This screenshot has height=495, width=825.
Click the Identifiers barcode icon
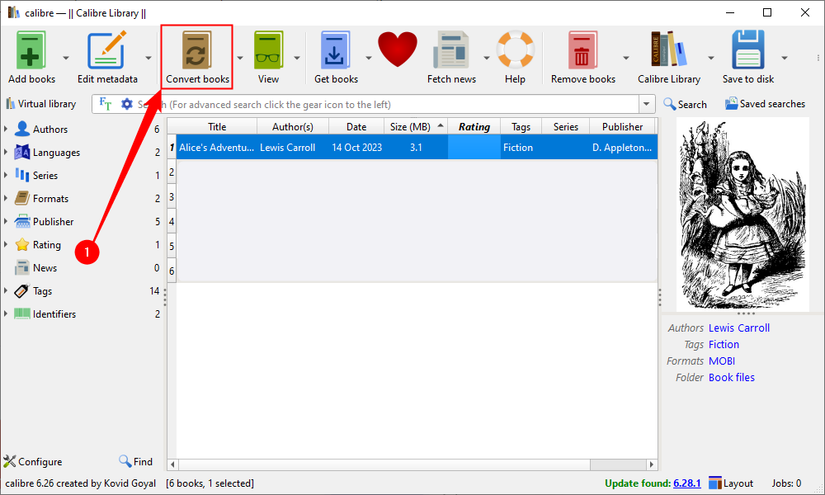(x=22, y=314)
